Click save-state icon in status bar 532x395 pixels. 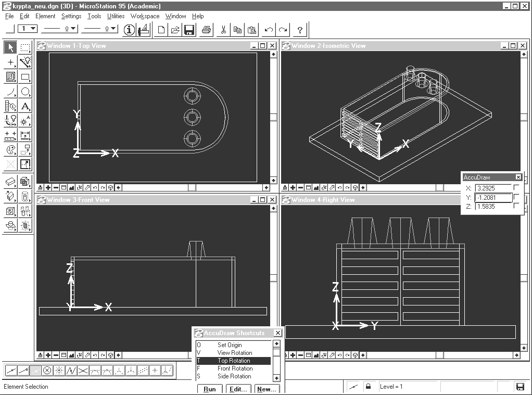pyautogui.click(x=520, y=386)
